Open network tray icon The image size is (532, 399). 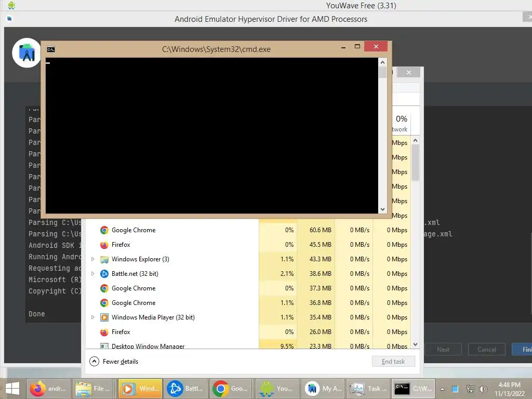pyautogui.click(x=470, y=389)
